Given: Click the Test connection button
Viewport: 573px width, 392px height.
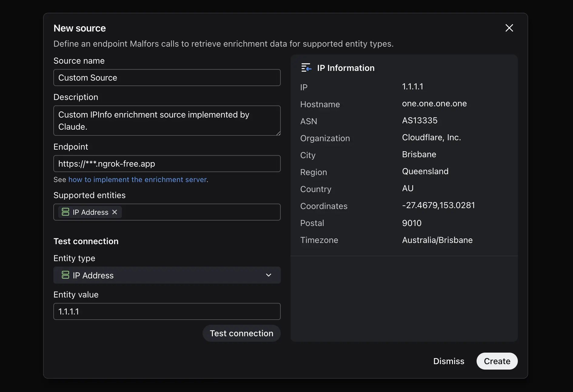Looking at the screenshot, I should point(241,333).
